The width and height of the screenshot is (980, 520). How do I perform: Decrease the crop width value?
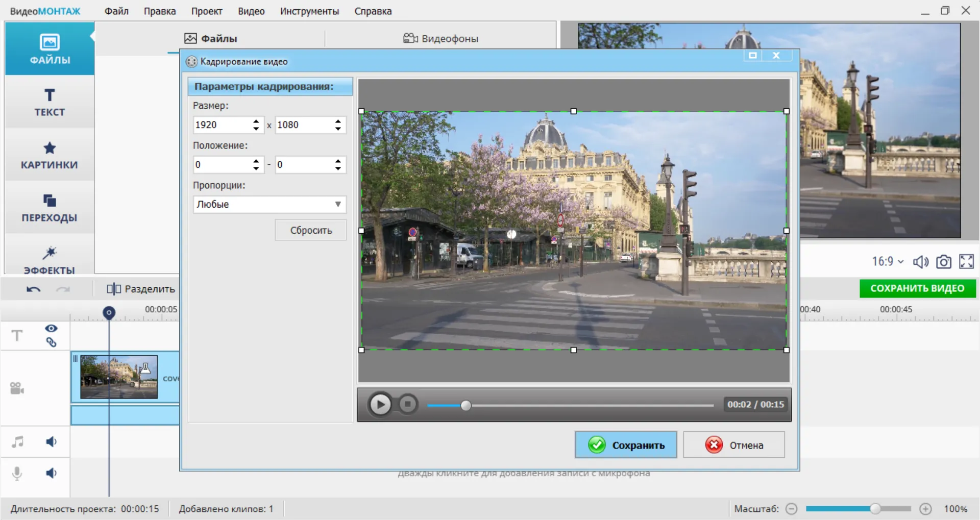[x=256, y=129]
